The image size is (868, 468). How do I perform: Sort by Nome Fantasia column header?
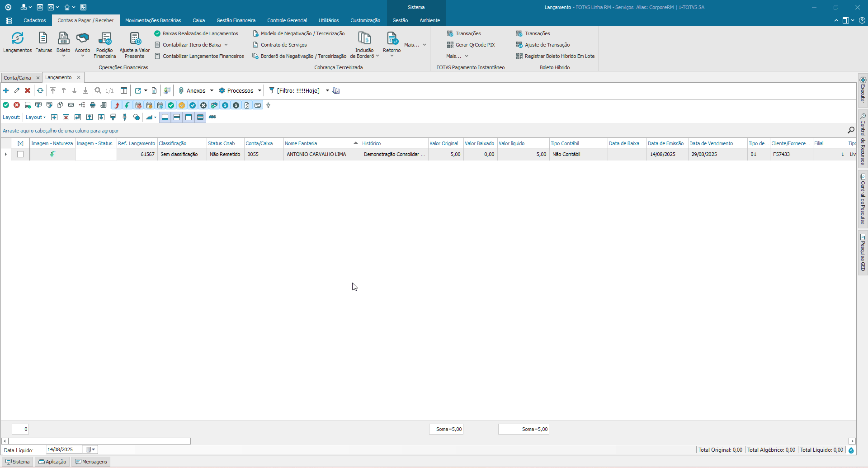tap(321, 143)
